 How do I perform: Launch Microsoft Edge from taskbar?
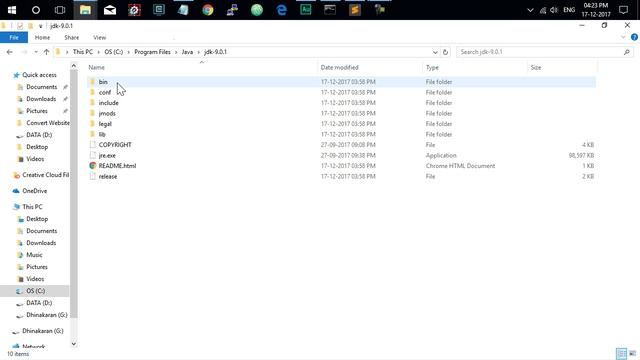281,10
